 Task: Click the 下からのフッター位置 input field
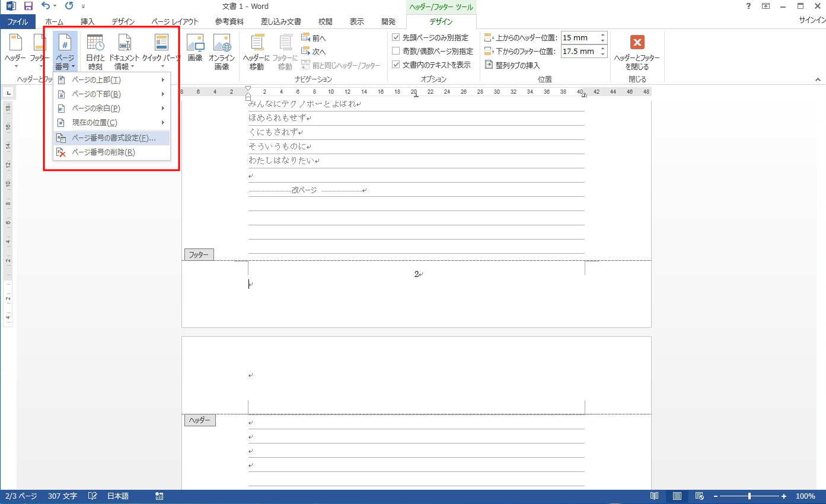580,52
